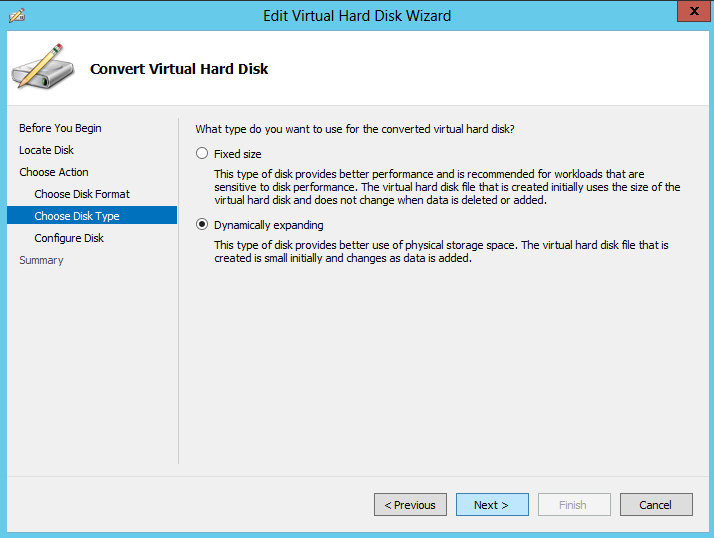The height and width of the screenshot is (538, 714).
Task: Click the Dynamically expanding description paragraph
Action: [x=441, y=252]
